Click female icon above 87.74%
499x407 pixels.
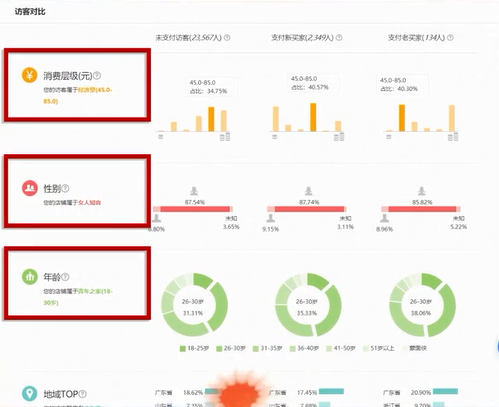tap(308, 191)
